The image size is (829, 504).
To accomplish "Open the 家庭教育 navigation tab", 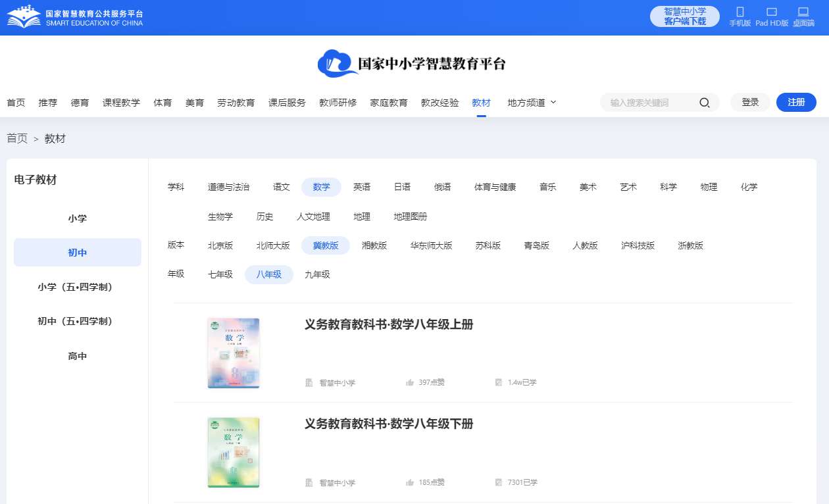I will coord(389,103).
